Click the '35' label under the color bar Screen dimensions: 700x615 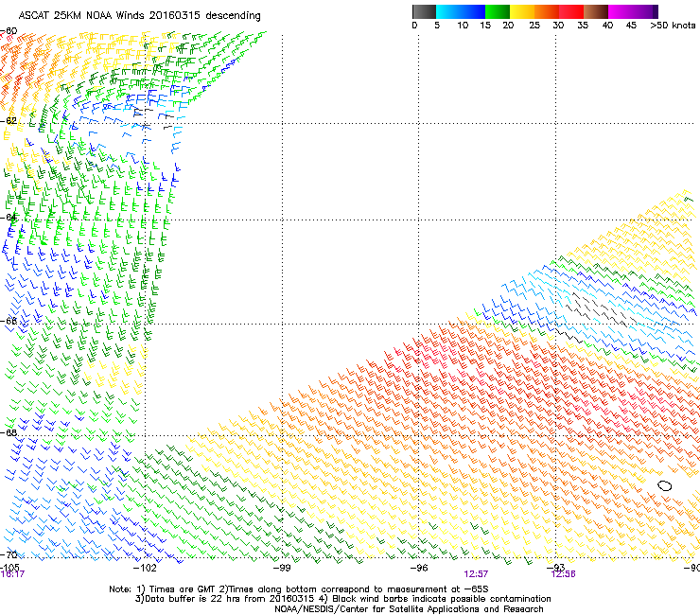(x=583, y=26)
